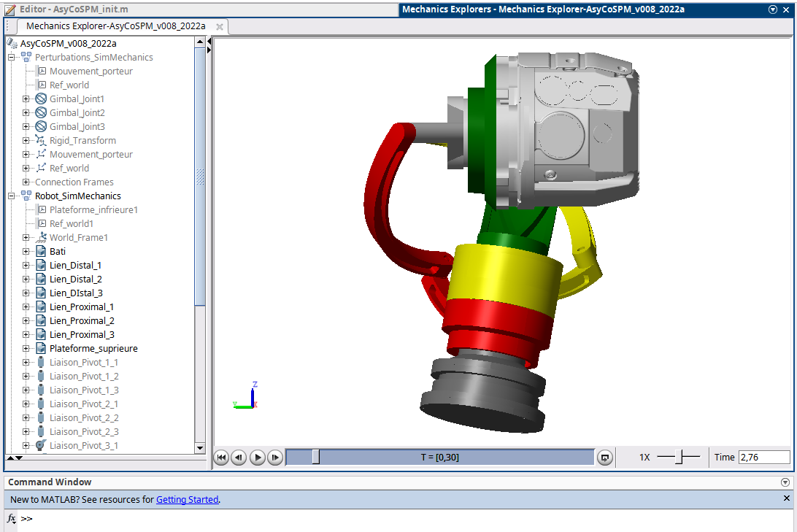
Task: Toggle the animation loop button
Action: [605, 458]
